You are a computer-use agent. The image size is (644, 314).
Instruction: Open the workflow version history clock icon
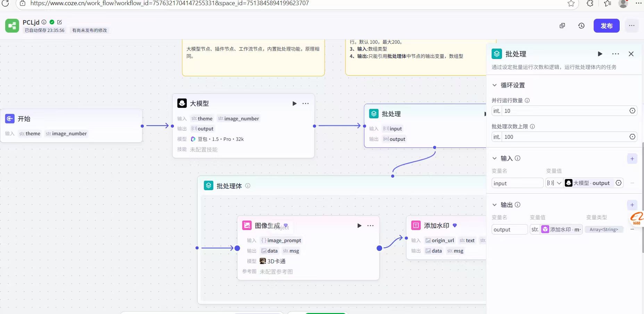tap(581, 26)
